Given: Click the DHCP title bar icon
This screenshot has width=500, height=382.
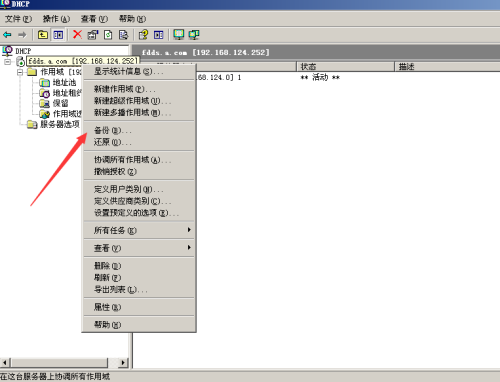Looking at the screenshot, I should [x=5, y=4].
